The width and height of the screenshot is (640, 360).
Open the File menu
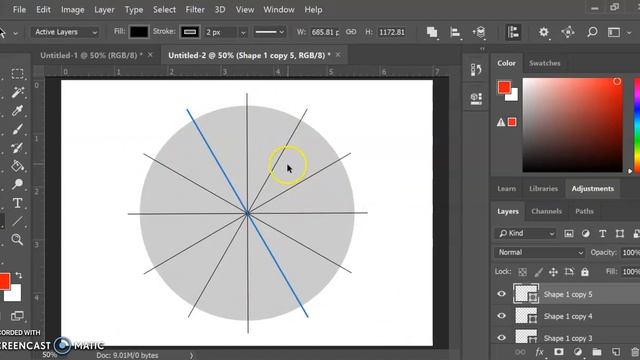(x=19, y=9)
